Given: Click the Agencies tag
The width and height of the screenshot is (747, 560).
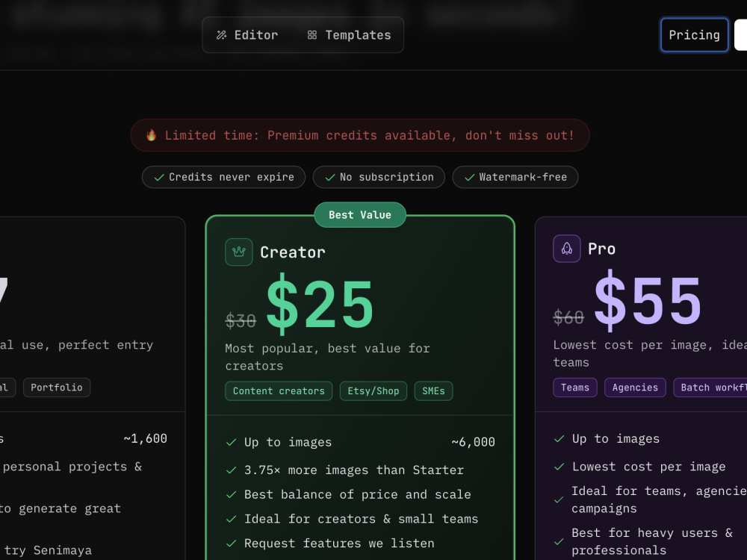Looking at the screenshot, I should [x=635, y=388].
